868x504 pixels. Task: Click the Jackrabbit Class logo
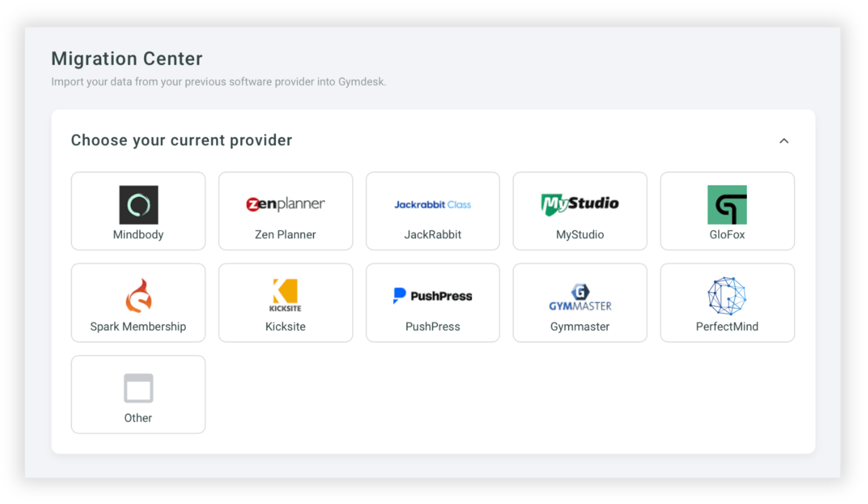pos(432,204)
